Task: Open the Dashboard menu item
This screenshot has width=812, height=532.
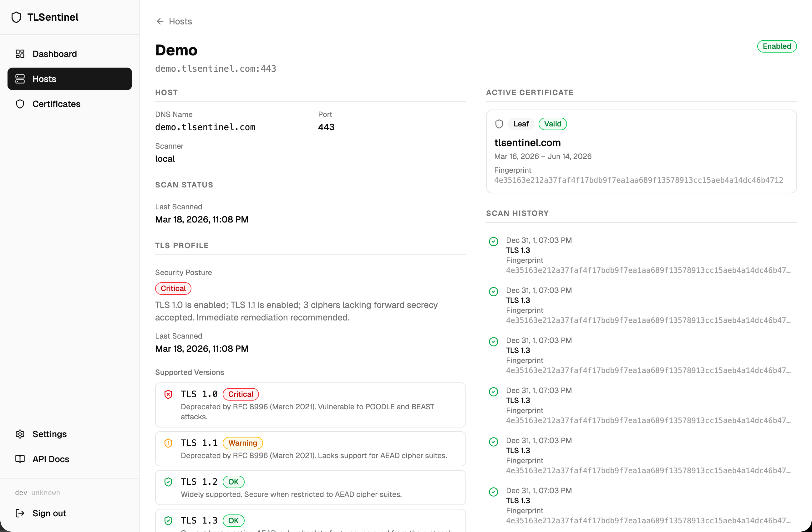Action: pos(55,54)
